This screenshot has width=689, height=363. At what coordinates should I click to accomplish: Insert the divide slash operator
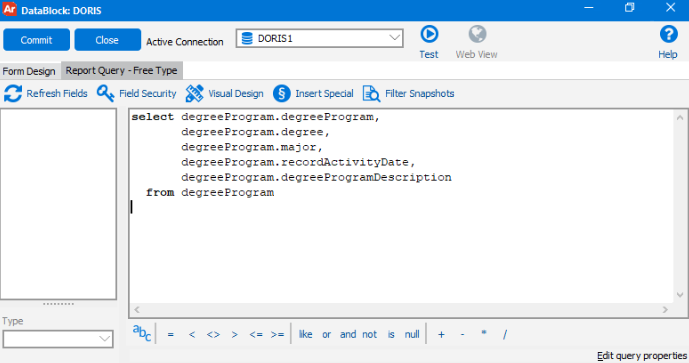(x=505, y=335)
